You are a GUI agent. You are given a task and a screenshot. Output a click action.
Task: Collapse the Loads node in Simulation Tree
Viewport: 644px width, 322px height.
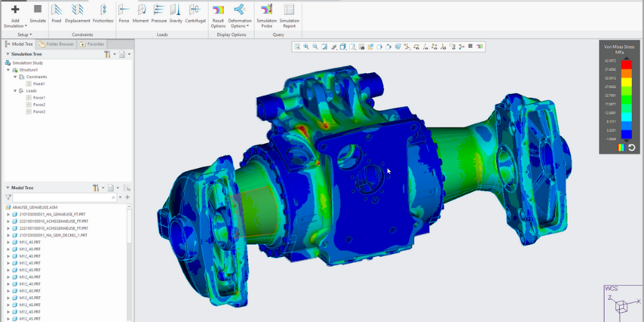click(x=14, y=91)
